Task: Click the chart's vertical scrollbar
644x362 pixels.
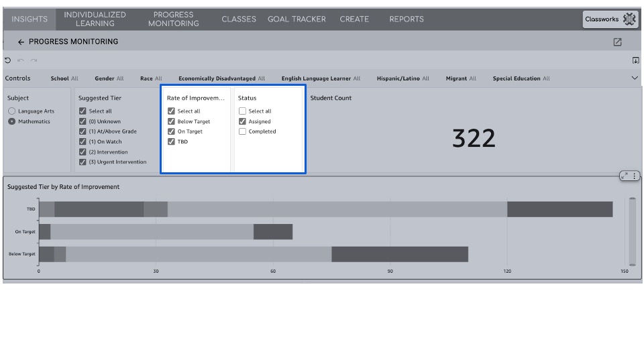Action: pyautogui.click(x=633, y=232)
